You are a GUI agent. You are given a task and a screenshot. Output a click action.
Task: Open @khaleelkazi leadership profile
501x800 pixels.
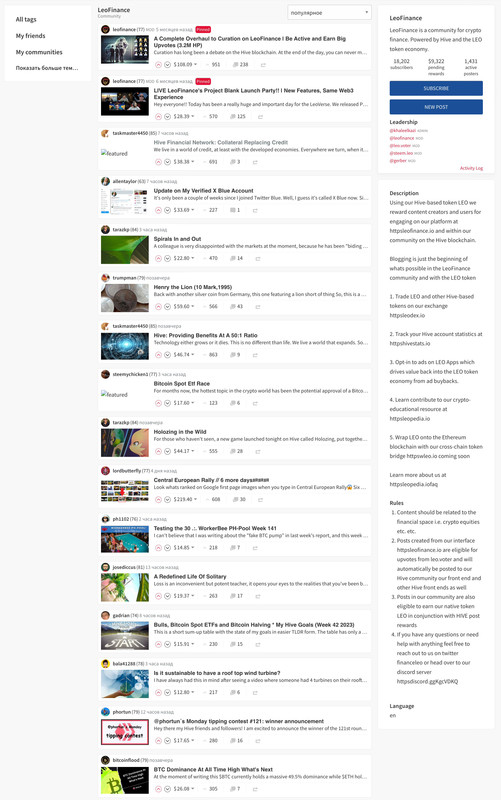pos(403,131)
